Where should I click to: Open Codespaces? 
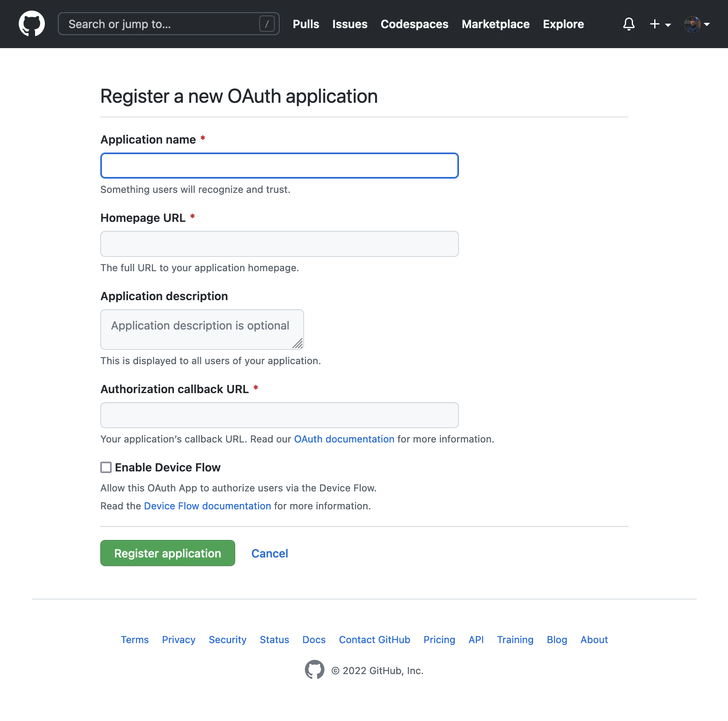(415, 24)
